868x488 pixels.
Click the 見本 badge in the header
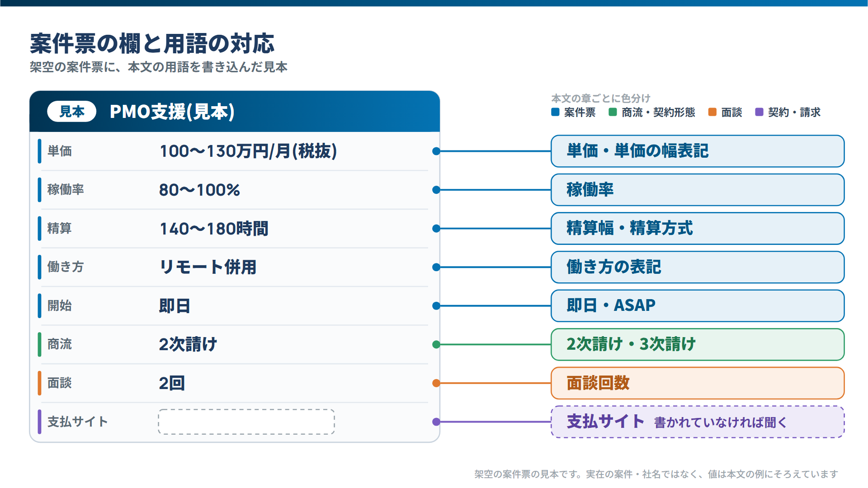click(x=72, y=111)
